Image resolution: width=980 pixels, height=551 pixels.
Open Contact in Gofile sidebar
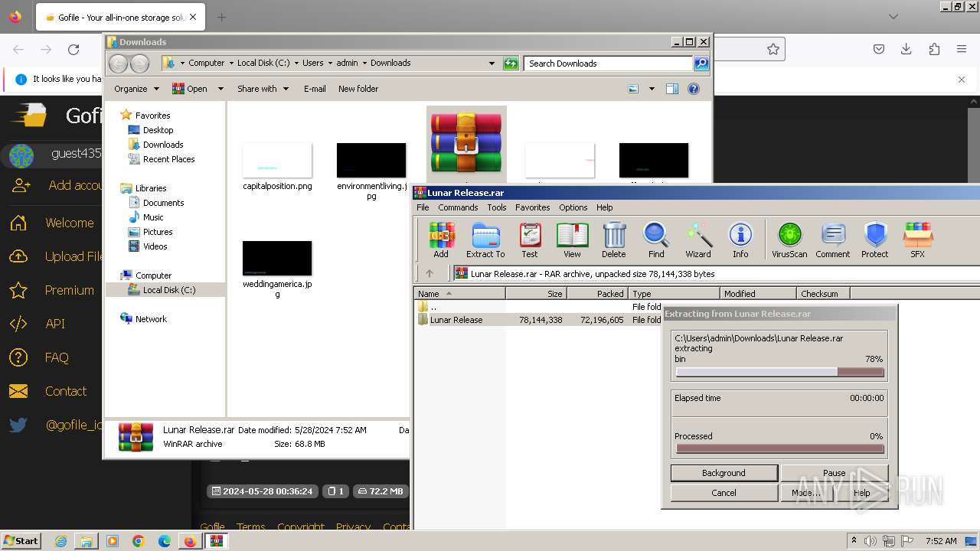tap(47, 391)
